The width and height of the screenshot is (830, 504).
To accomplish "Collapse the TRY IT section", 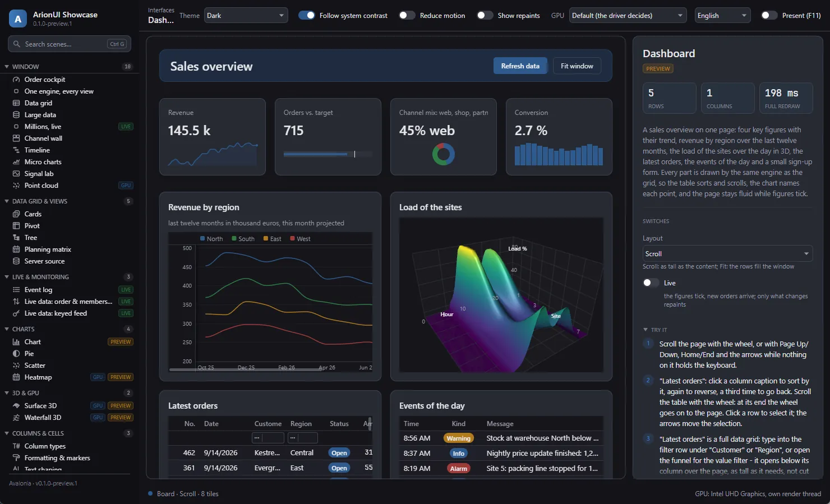I will point(645,330).
